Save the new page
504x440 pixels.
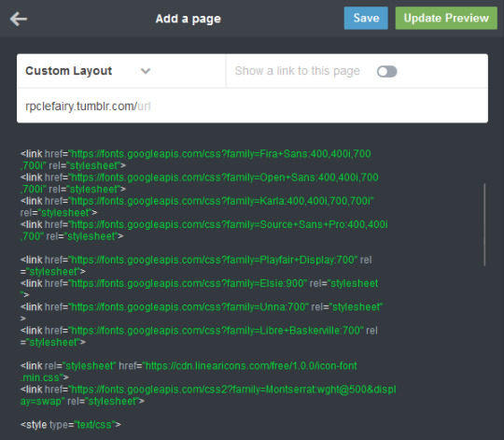tap(366, 19)
